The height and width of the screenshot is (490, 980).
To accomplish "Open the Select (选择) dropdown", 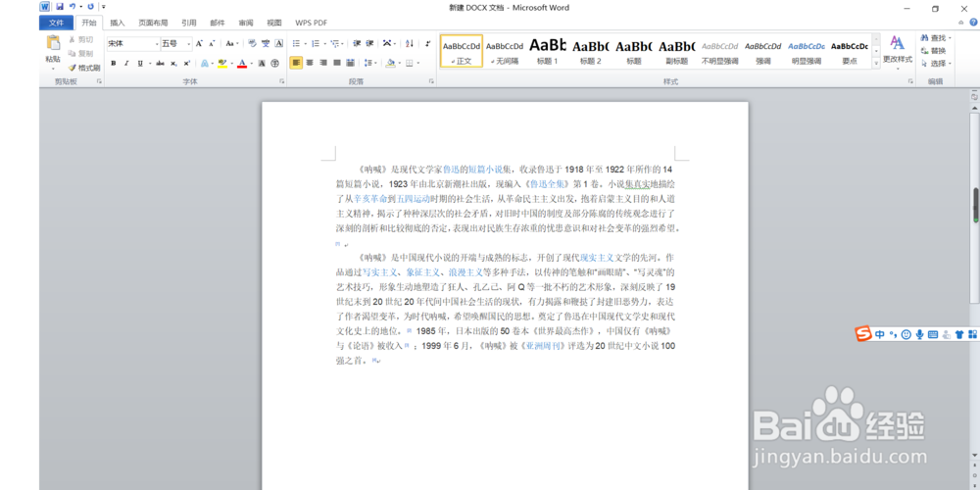I will pyautogui.click(x=936, y=63).
